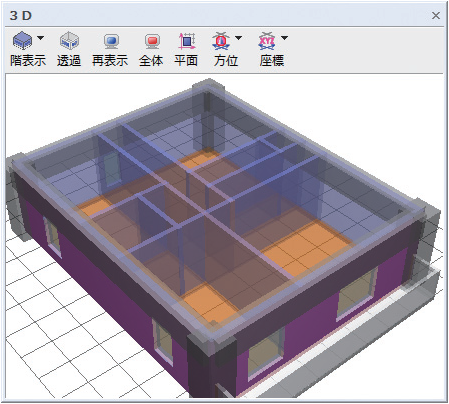Expand the 方位 dropdown arrow
The width and height of the screenshot is (449, 404).
[238, 38]
